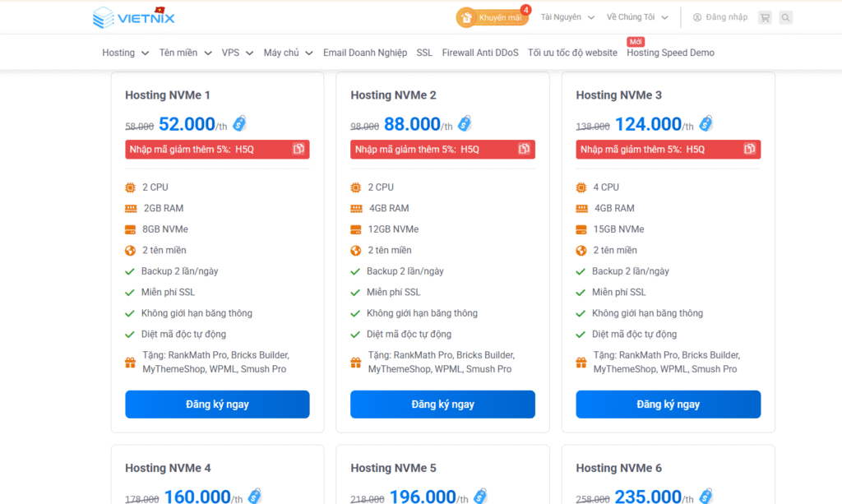Viewport: 842px width, 504px height.
Task: Click the gift icon in Hosting NVMe 2
Action: coord(356,363)
